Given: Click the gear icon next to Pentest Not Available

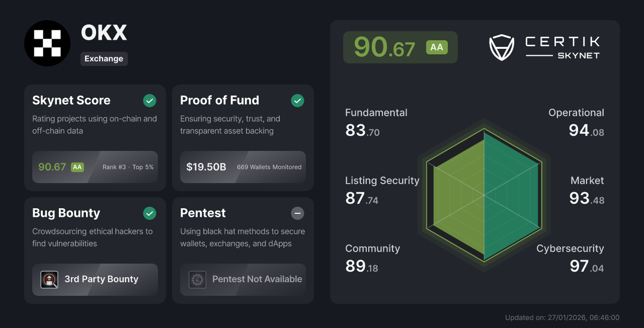Looking at the screenshot, I should point(197,280).
